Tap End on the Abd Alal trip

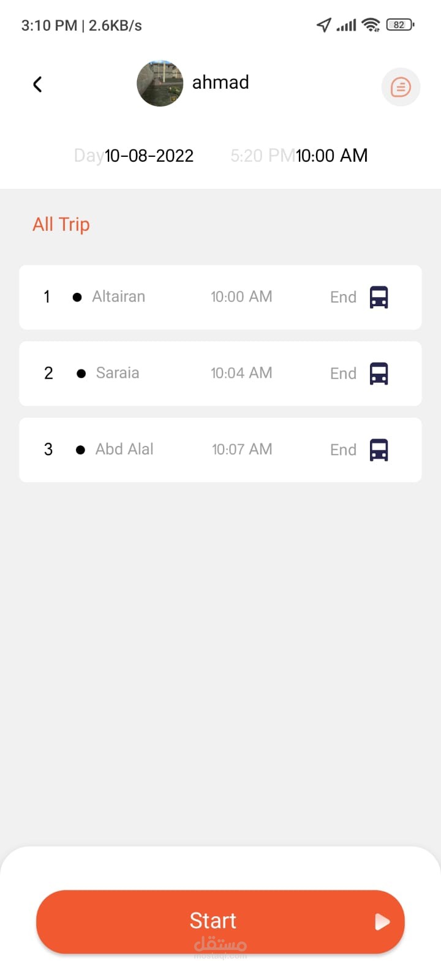(343, 450)
